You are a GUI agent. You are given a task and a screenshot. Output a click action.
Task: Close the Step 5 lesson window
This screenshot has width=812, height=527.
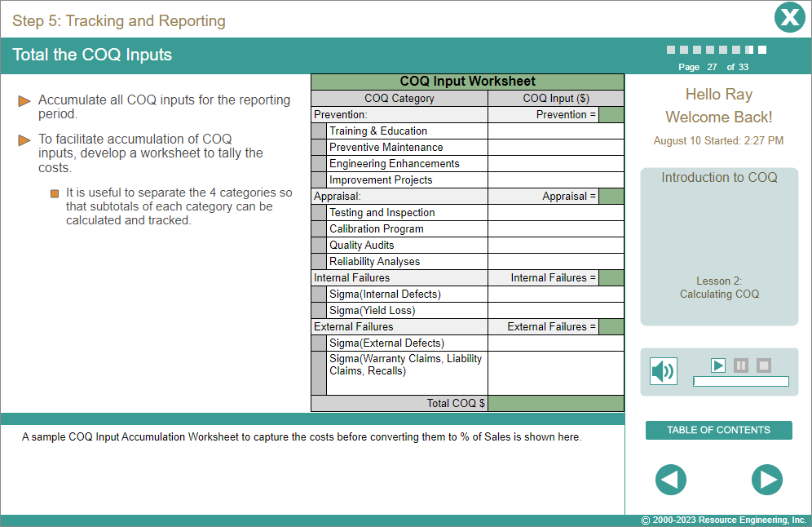(789, 17)
